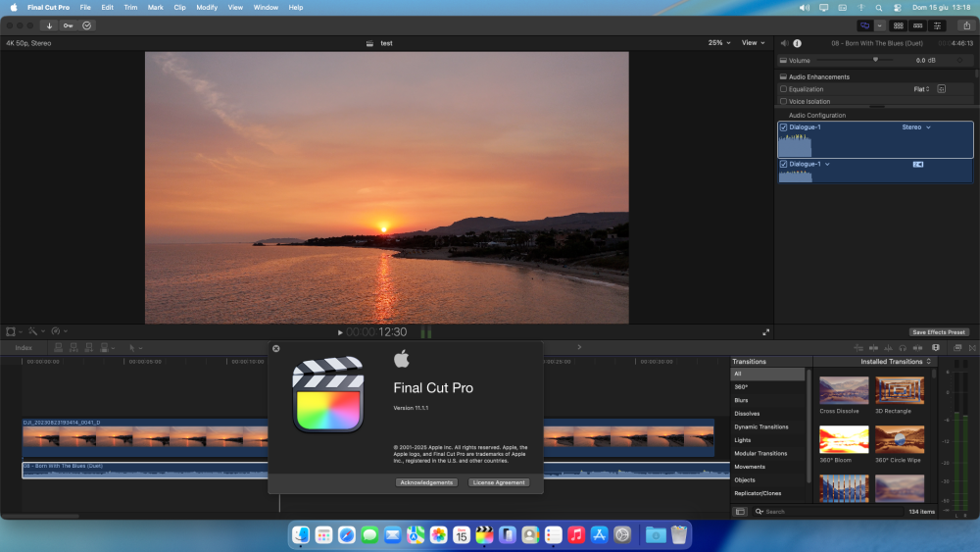
Task: Open the Window menu
Action: click(266, 8)
